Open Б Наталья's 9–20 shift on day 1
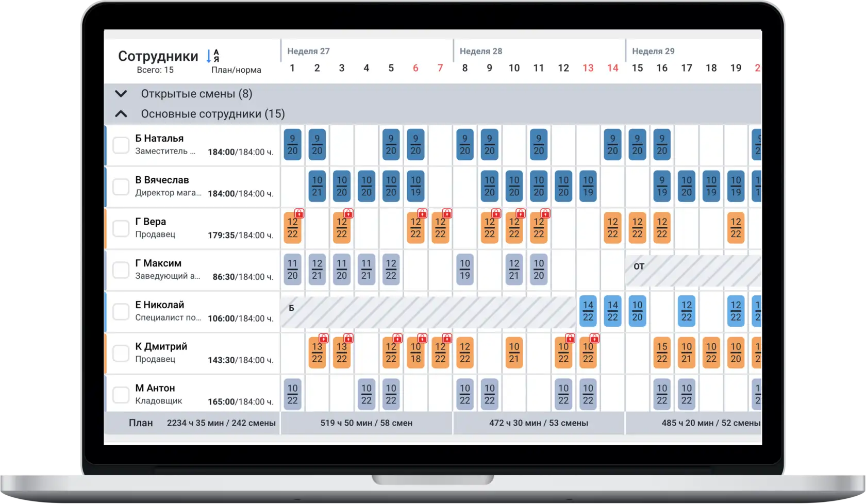 pos(292,145)
